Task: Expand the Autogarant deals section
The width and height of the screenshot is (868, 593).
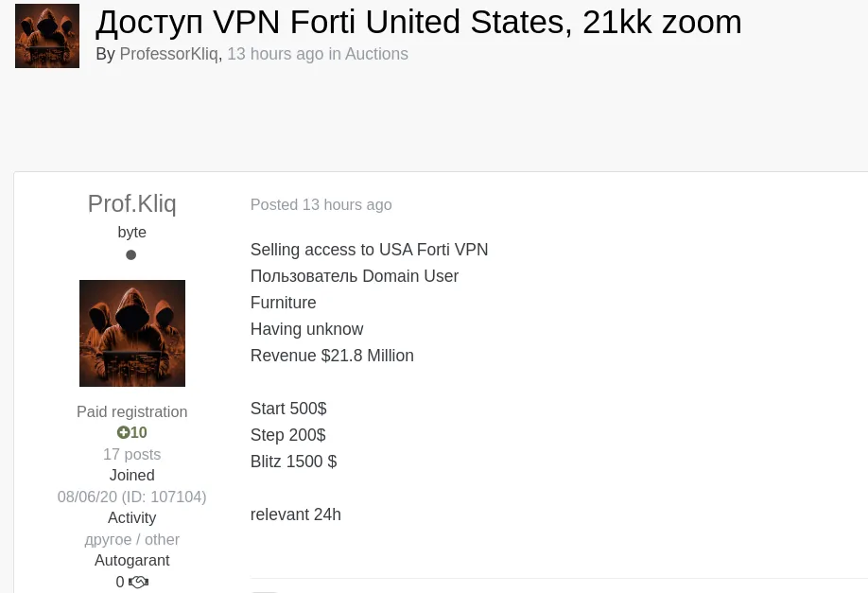Action: click(x=131, y=560)
